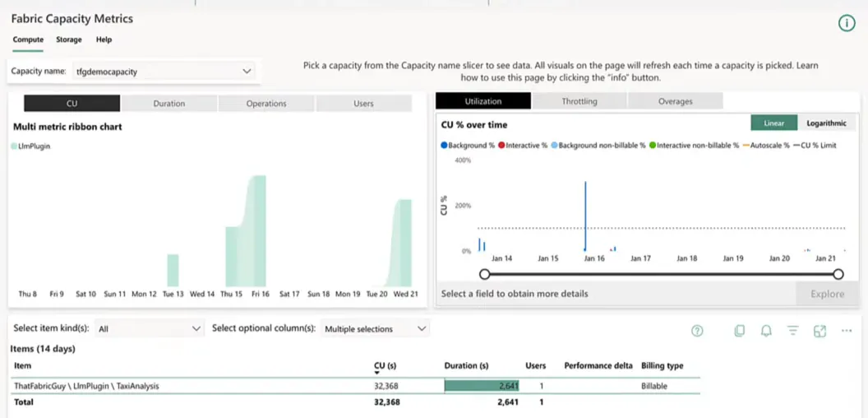Switch to the Storage tab

pos(69,39)
